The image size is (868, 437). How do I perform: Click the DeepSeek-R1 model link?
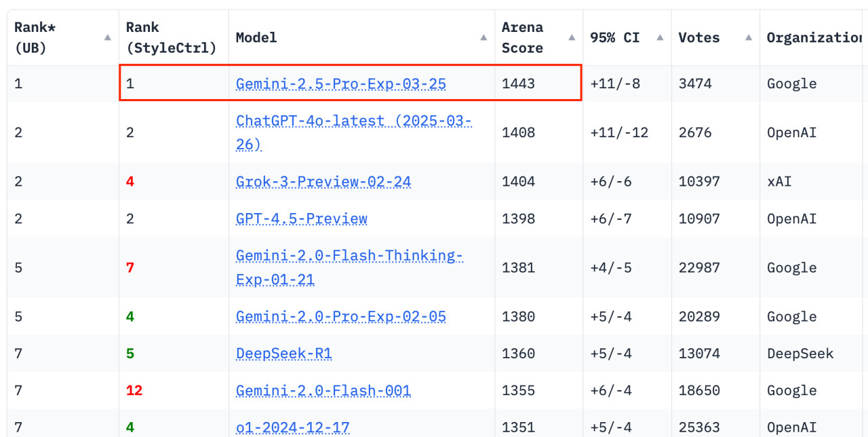283,354
